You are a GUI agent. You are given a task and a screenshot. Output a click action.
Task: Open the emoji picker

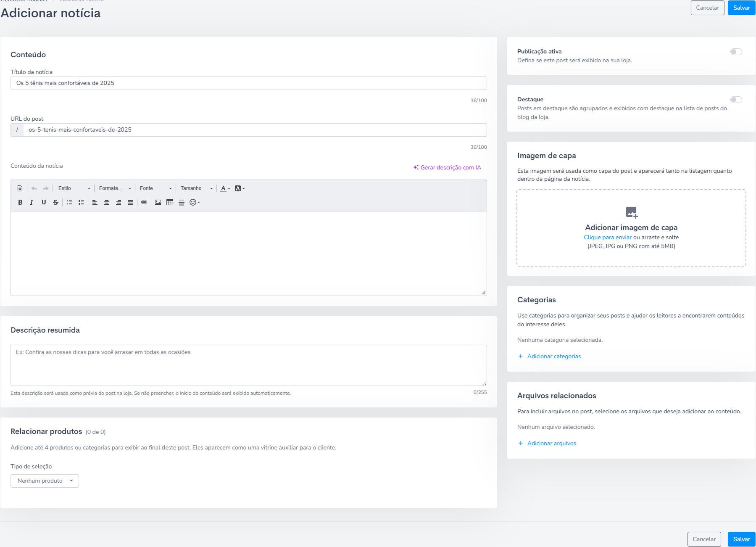[195, 202]
